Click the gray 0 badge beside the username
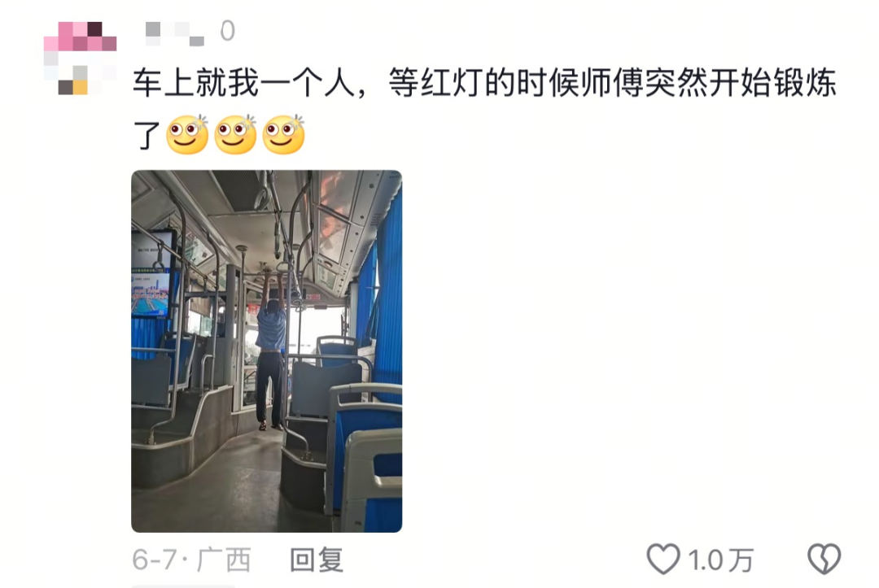 tap(227, 31)
